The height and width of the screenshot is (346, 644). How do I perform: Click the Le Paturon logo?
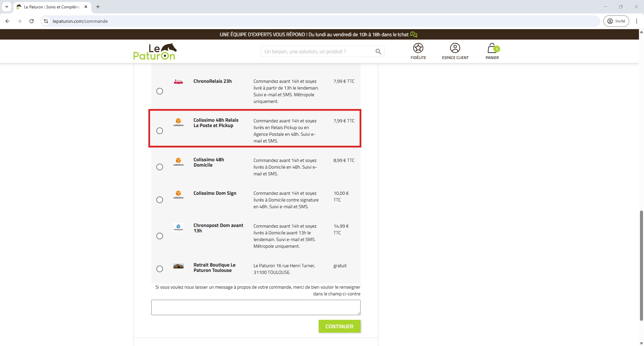click(x=155, y=52)
